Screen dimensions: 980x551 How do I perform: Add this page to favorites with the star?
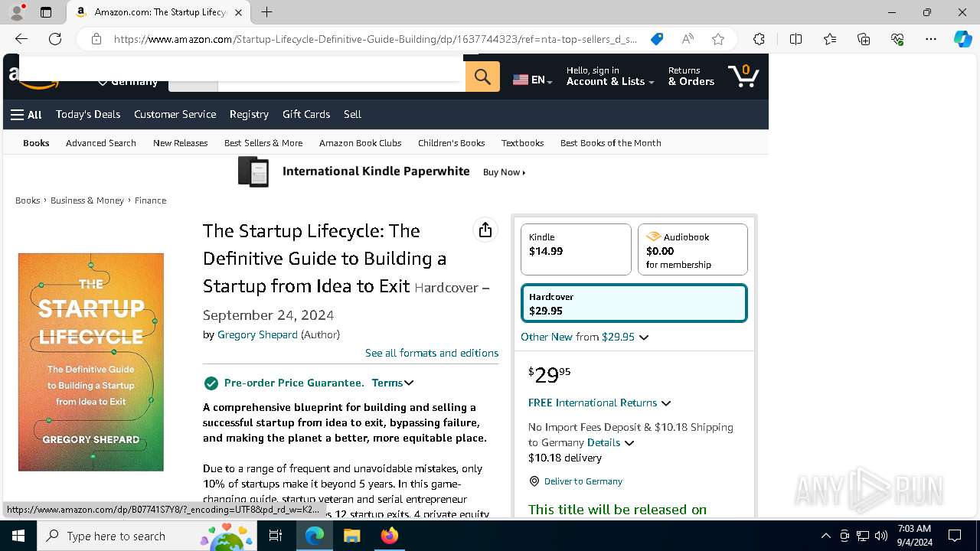(x=718, y=39)
